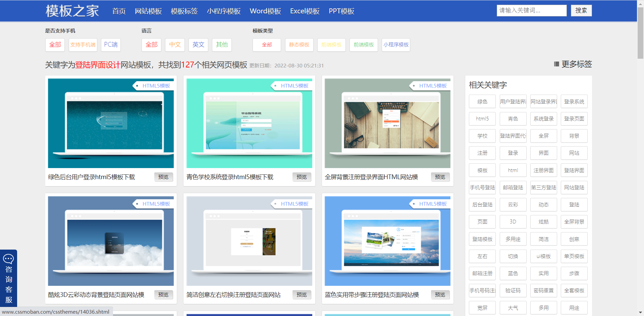The image size is (644, 316).
Task: Open the 小程序模板 navigation item
Action: (224, 11)
